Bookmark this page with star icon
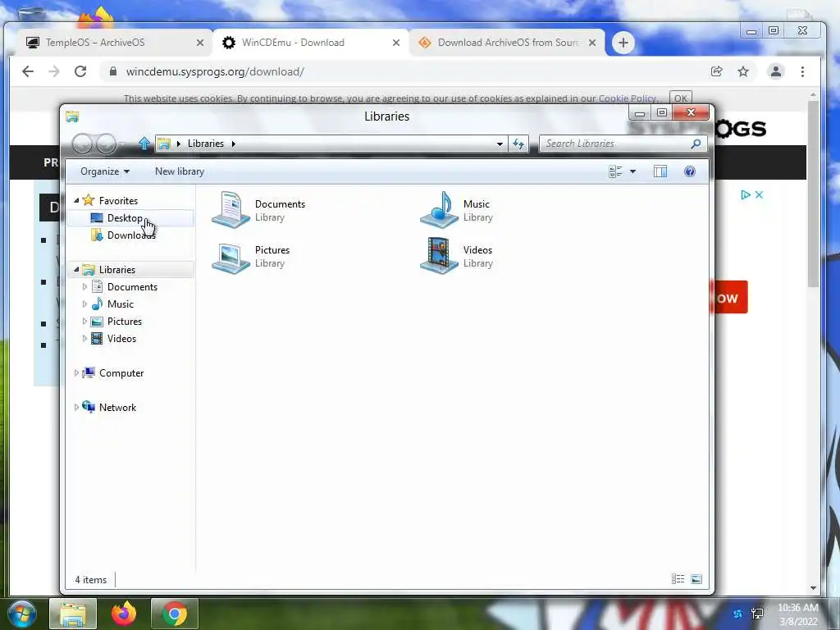The image size is (840, 630). pyautogui.click(x=743, y=71)
